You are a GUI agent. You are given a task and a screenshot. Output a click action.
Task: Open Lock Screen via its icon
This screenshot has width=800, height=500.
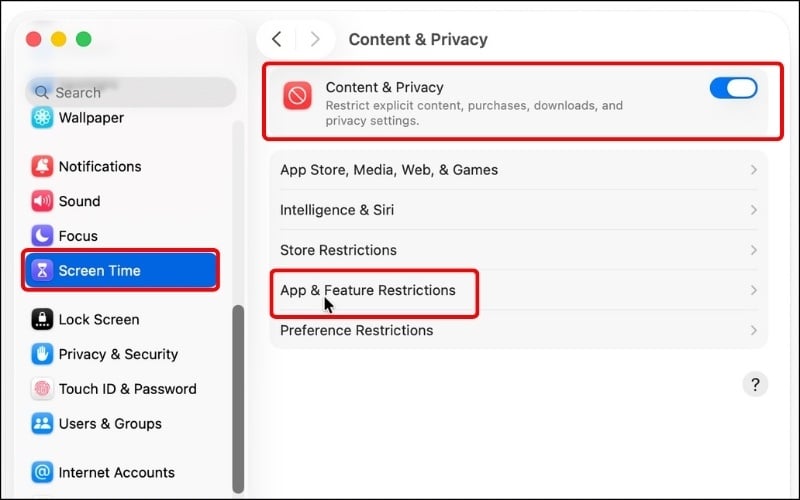point(42,319)
